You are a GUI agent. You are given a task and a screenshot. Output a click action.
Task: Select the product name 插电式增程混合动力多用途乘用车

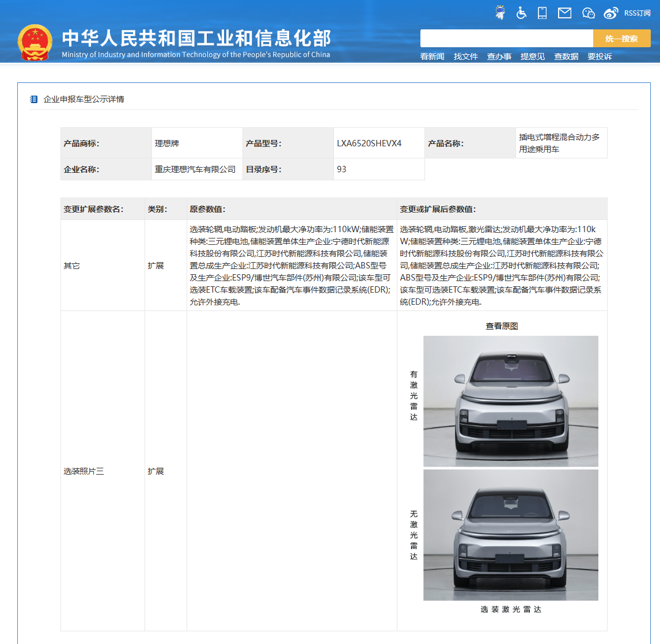[559, 143]
